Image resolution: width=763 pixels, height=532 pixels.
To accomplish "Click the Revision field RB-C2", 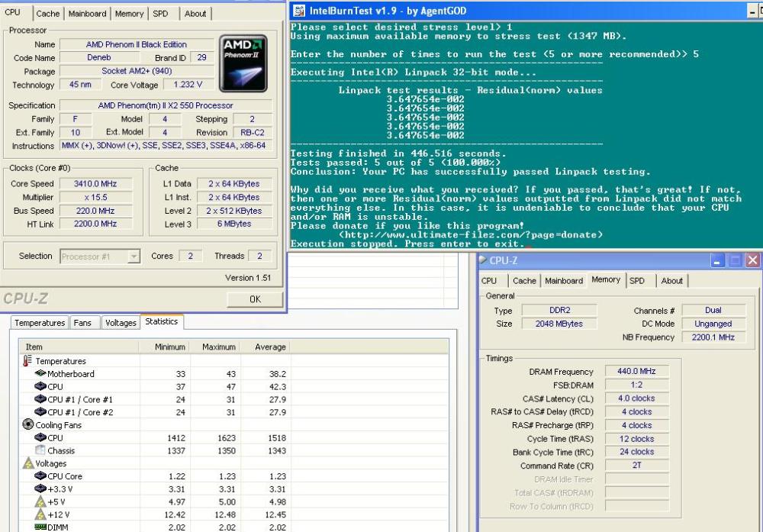I will coord(252,132).
